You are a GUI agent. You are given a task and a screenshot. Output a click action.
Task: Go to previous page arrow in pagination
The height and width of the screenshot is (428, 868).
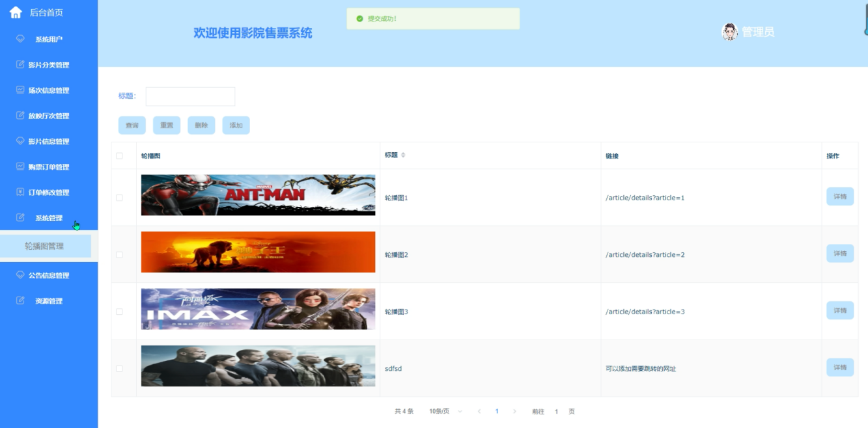[479, 411]
